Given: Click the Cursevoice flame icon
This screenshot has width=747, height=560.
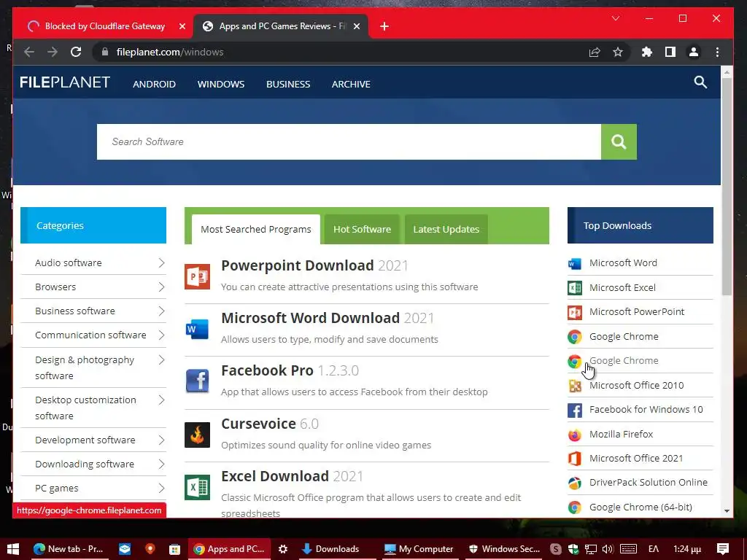Looking at the screenshot, I should (197, 435).
